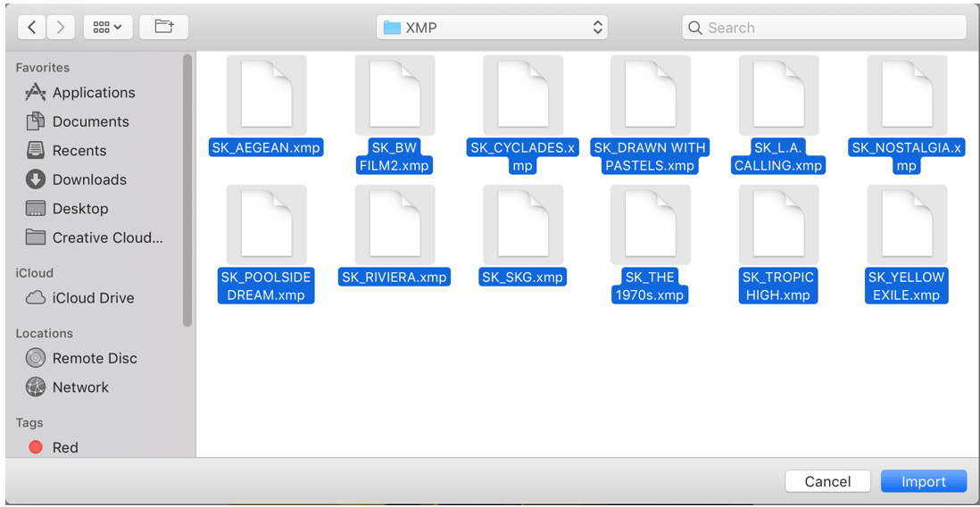Create a new folder with toolbar icon
The image size is (980, 507).
(x=164, y=28)
